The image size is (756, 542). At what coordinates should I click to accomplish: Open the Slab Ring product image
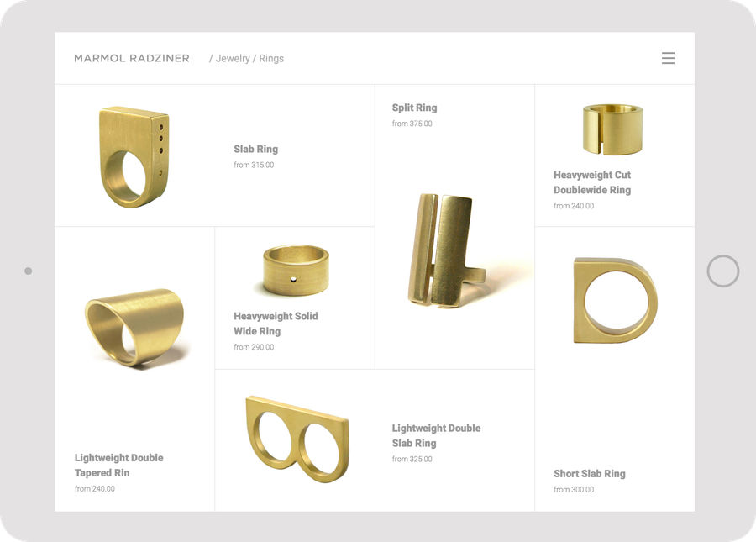click(134, 157)
